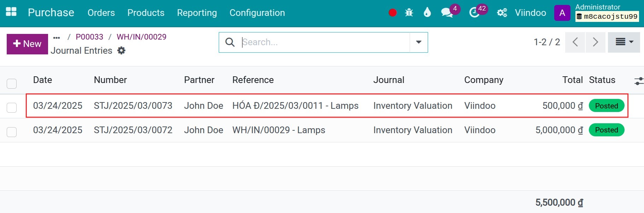Tick checkbox for STJ/2025/03/0072 row

[12, 132]
